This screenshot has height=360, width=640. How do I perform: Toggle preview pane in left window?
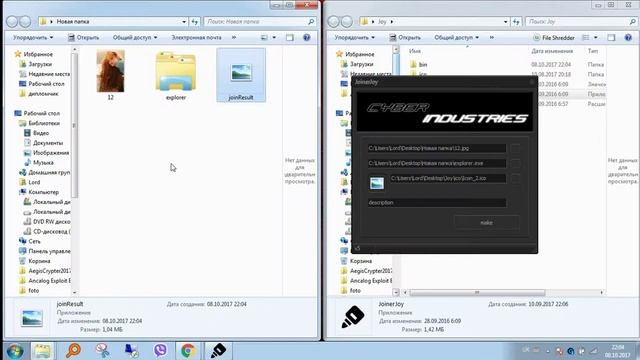click(290, 38)
